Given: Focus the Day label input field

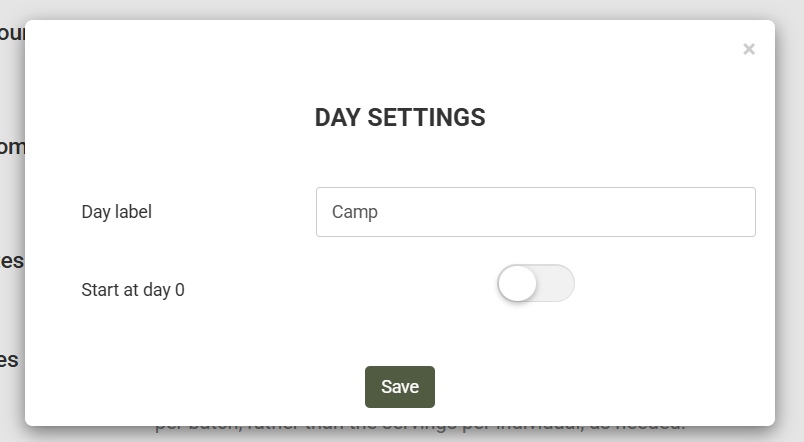Looking at the screenshot, I should click(x=535, y=212).
